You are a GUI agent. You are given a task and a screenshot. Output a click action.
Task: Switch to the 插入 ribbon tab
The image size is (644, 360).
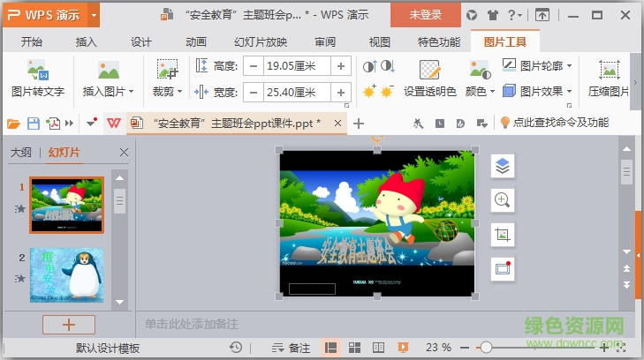point(86,41)
